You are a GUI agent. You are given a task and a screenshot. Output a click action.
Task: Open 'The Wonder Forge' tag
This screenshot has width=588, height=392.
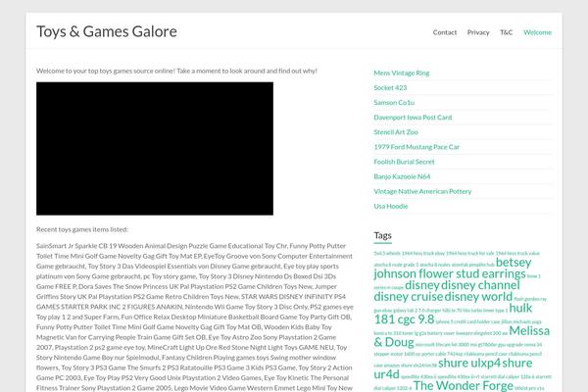[x=464, y=385]
